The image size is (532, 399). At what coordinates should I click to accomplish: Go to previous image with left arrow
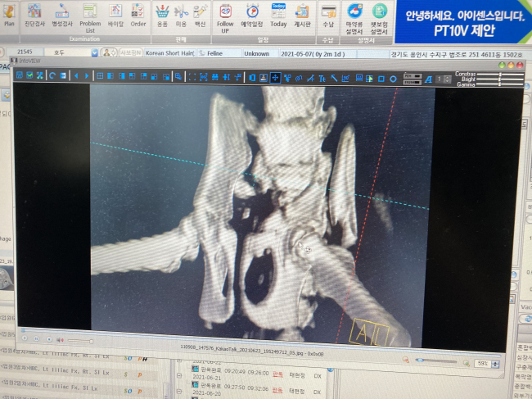pos(76,76)
